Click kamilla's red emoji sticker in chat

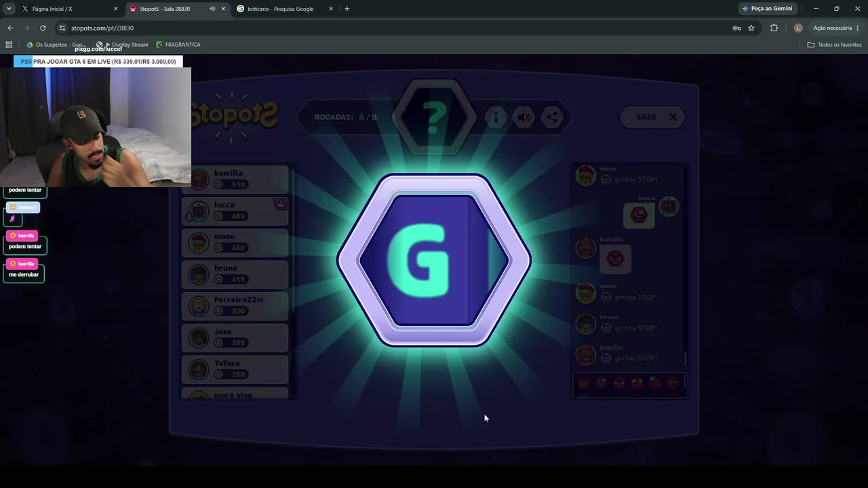(615, 259)
